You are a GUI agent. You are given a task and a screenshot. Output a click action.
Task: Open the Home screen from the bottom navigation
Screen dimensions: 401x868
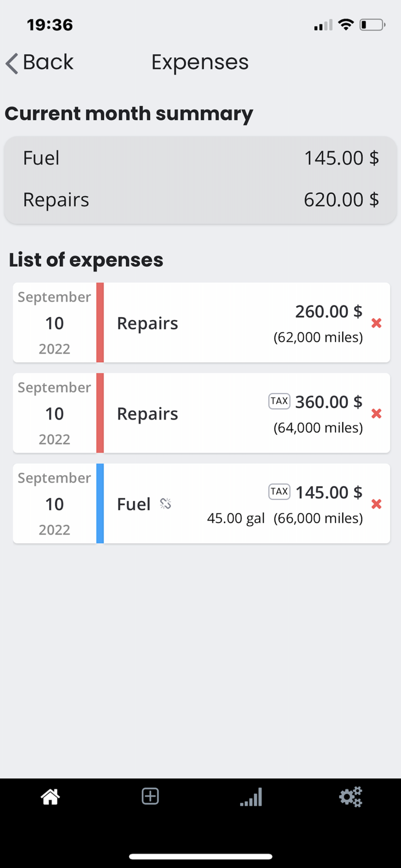click(x=50, y=796)
